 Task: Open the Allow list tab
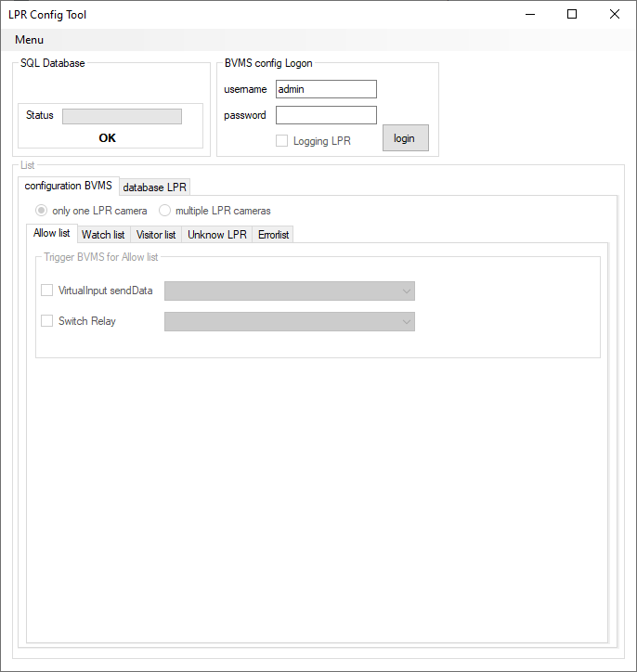coord(51,233)
